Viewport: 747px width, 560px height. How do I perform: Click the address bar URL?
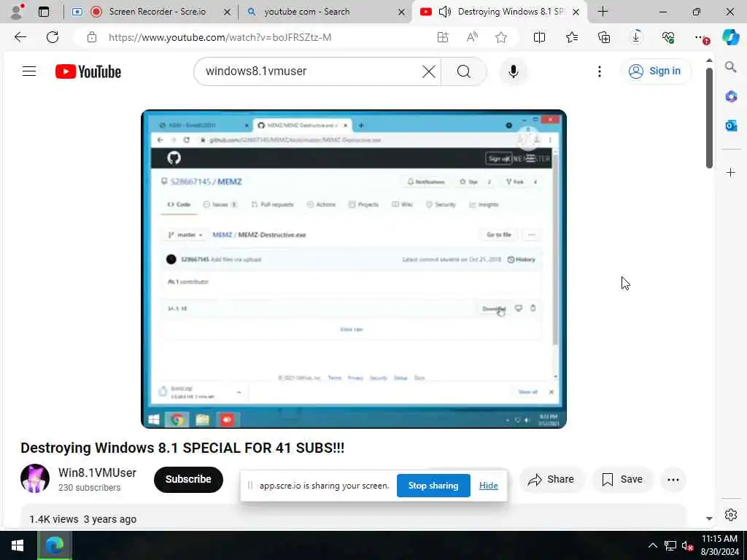pyautogui.click(x=220, y=37)
